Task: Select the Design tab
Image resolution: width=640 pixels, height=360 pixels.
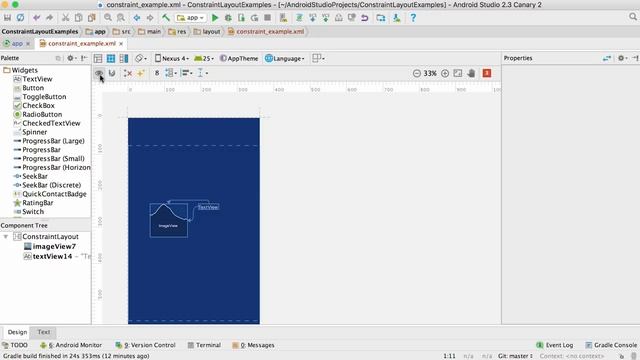Action: tap(17, 332)
